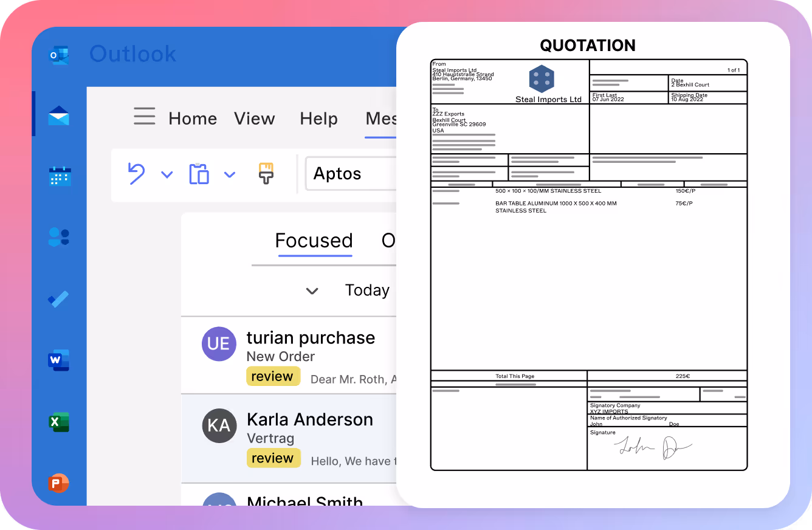This screenshot has height=530, width=812.
Task: Click the UE avatar on turian purchase
Action: tap(218, 343)
